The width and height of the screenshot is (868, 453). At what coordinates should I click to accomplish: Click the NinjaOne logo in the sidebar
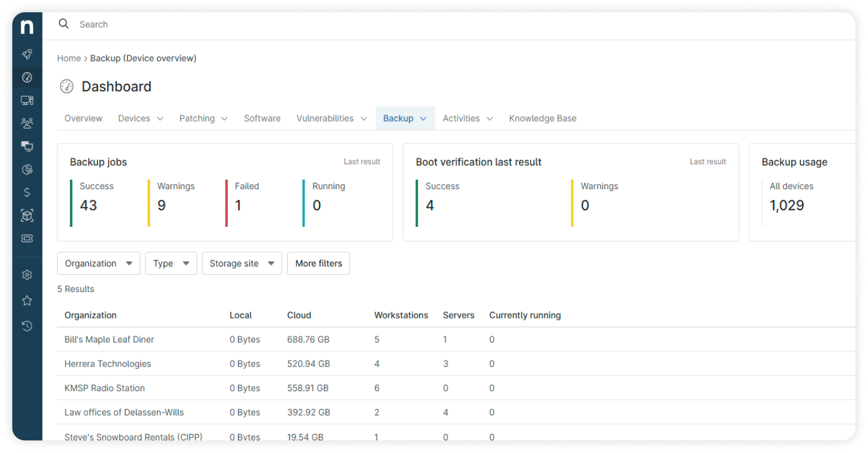click(27, 27)
